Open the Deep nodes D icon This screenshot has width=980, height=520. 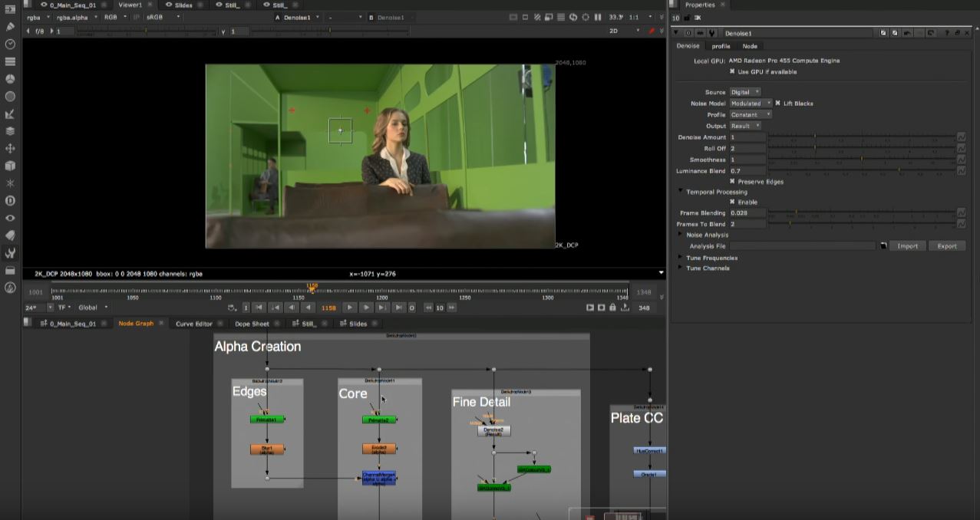tap(10, 200)
